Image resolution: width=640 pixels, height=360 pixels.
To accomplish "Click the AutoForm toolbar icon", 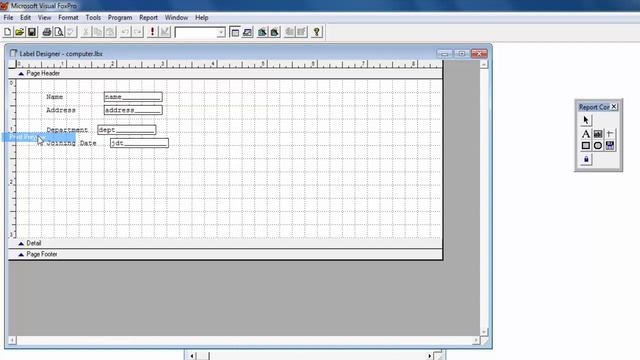I will click(289, 32).
